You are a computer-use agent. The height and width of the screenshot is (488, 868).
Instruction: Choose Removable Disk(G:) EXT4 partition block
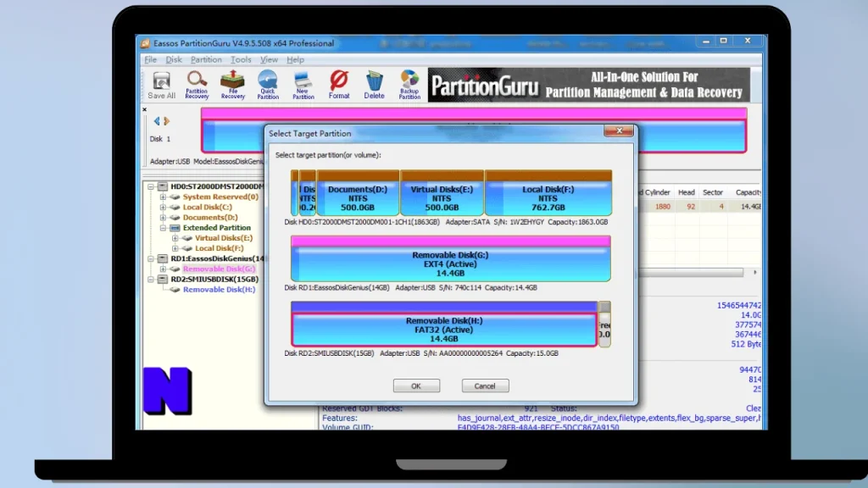pos(451,259)
